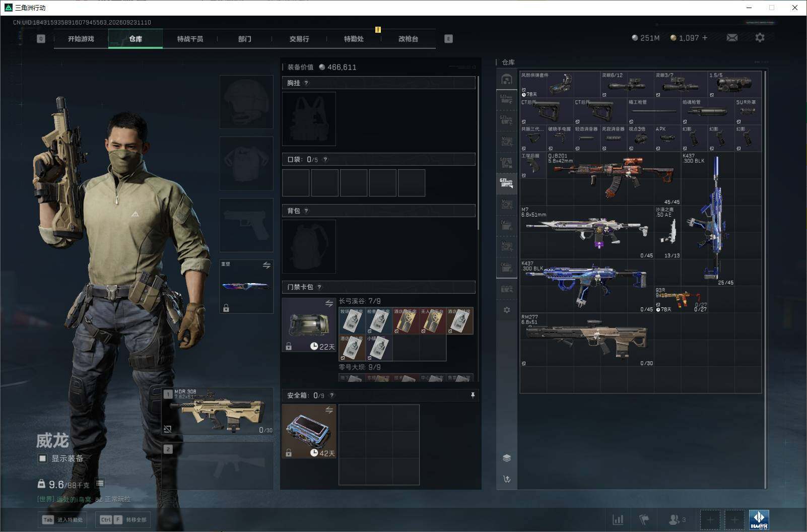Click the Q key hint left of tabs

41,39
